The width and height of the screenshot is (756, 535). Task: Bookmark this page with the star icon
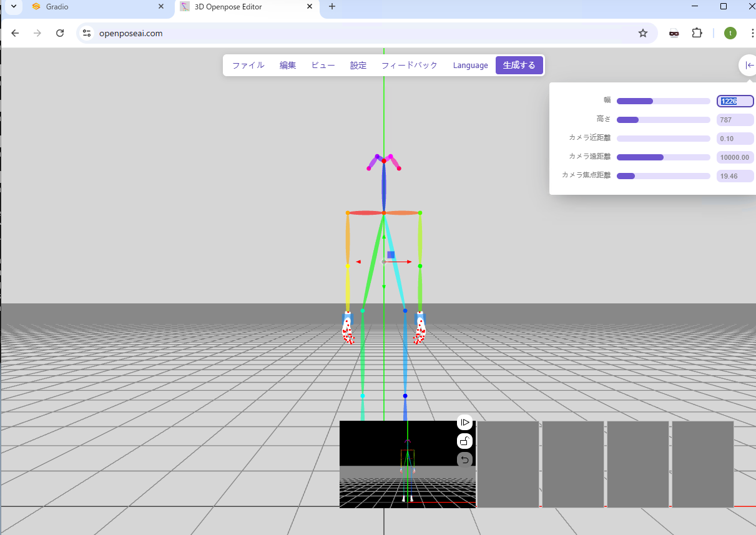tap(643, 33)
